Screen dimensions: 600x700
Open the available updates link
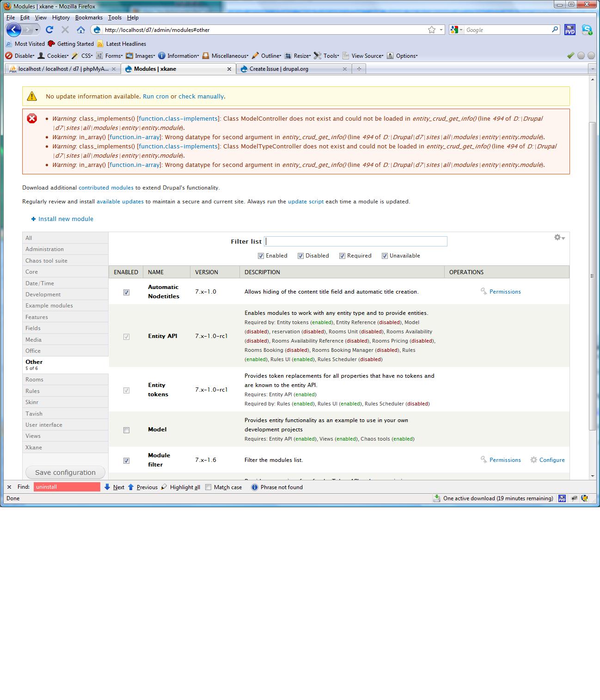point(120,202)
